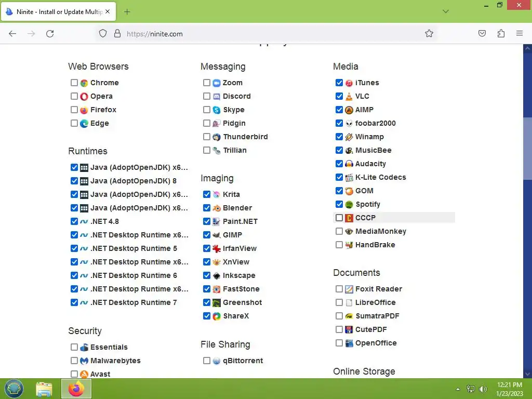Open the Windows Start menu
Screen dimensions: 532x399
pos(14,389)
